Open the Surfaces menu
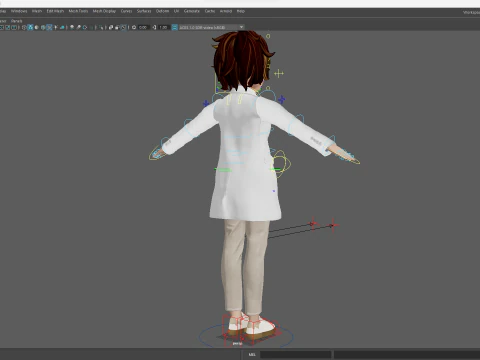The image size is (480, 360). click(144, 11)
